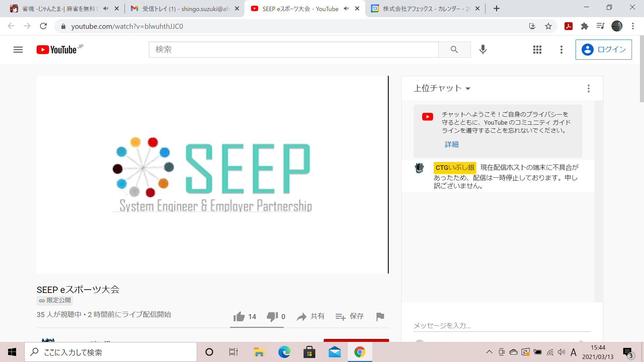
Task: Open a new browser tab
Action: click(x=497, y=9)
